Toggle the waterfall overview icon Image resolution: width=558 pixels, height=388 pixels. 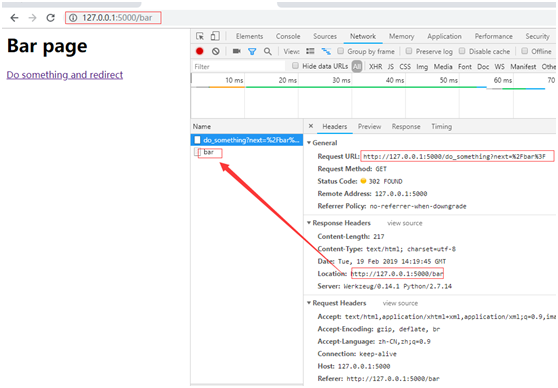pos(326,51)
